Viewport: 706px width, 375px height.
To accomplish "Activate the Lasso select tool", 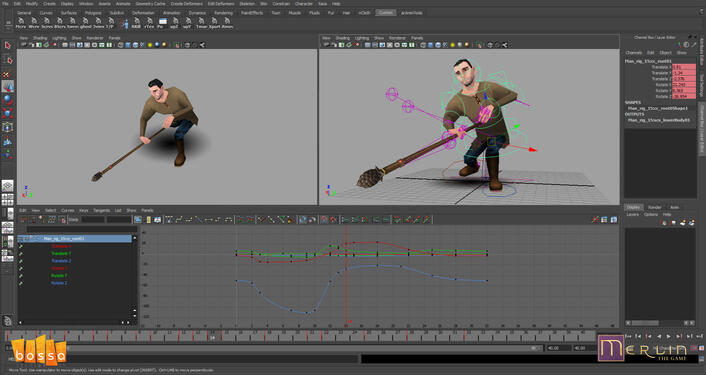I will [8, 59].
